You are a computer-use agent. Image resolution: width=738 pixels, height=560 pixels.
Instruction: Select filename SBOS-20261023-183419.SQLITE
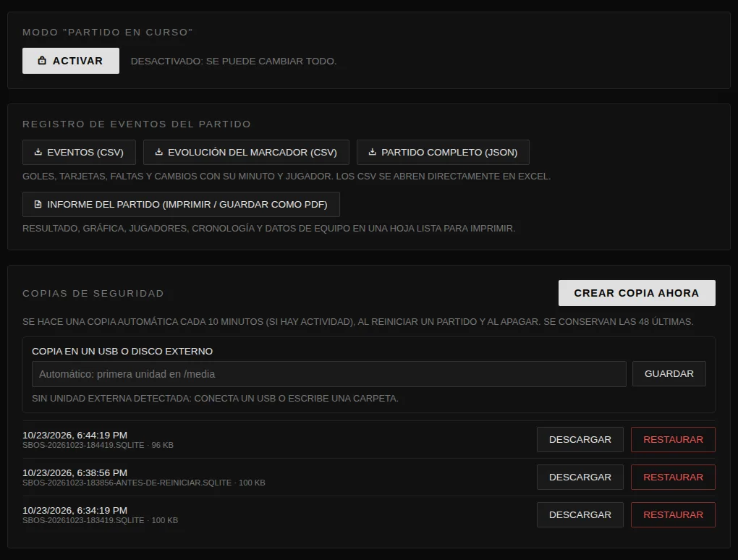(x=83, y=520)
